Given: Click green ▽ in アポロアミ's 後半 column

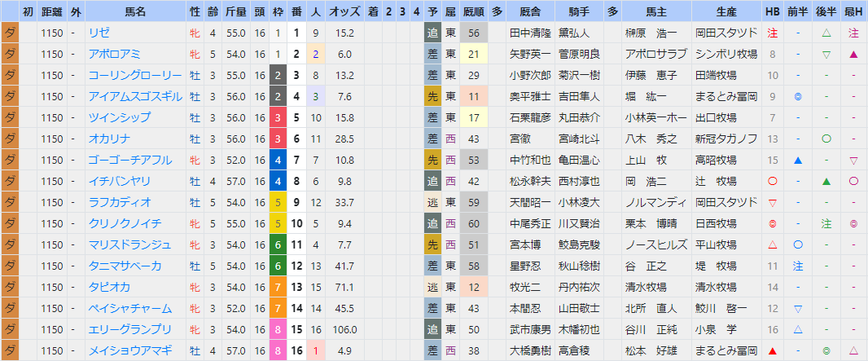Looking at the screenshot, I should click(826, 55).
